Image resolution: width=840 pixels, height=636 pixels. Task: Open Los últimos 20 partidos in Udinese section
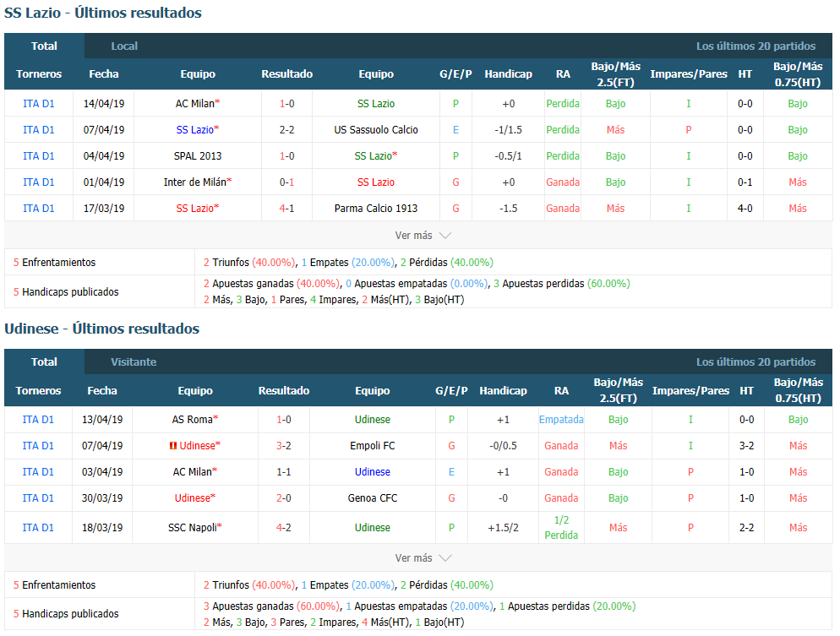click(755, 361)
